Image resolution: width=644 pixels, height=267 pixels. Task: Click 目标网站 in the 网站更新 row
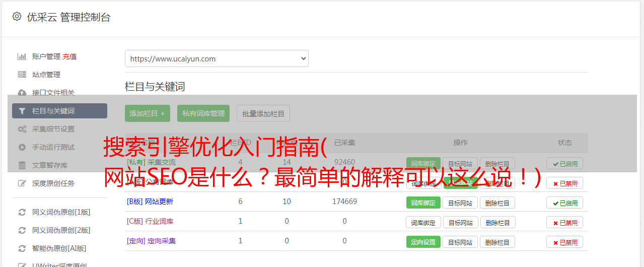coord(460,203)
